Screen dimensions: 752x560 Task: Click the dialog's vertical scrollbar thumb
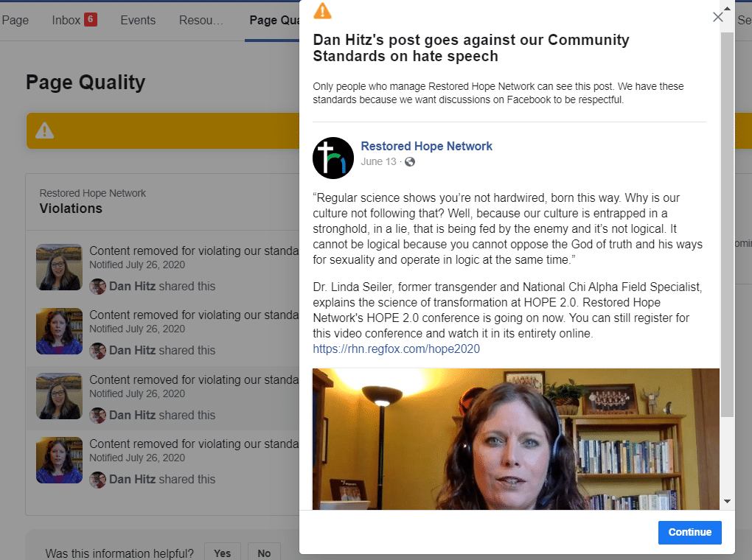(727, 225)
